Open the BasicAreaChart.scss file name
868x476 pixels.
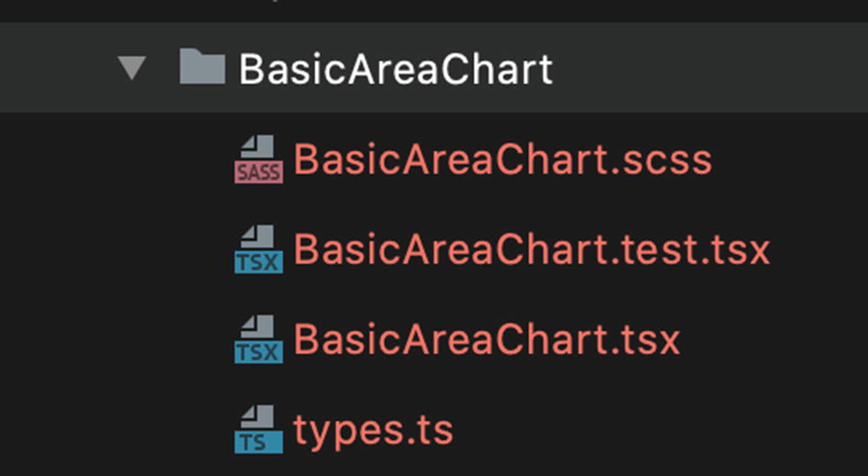502,160
